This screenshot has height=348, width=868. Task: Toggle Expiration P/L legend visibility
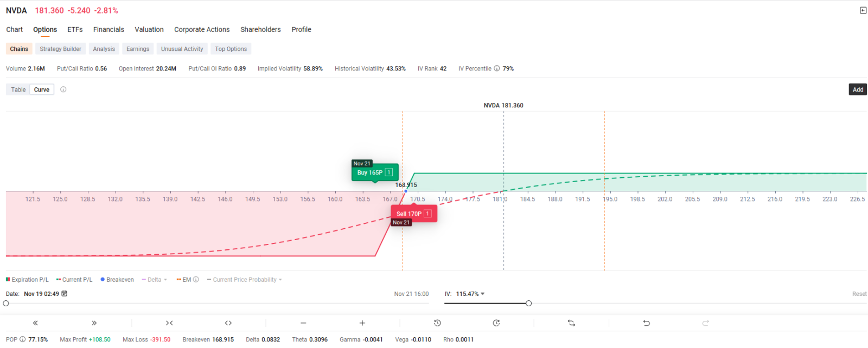(27, 280)
